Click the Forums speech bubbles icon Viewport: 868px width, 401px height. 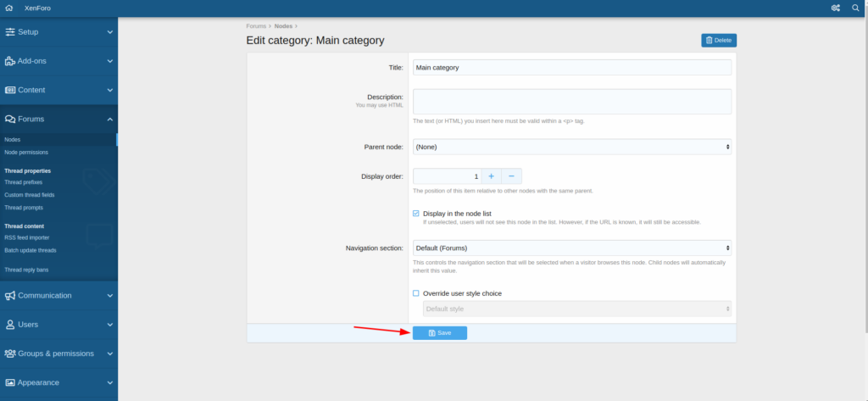pos(10,119)
